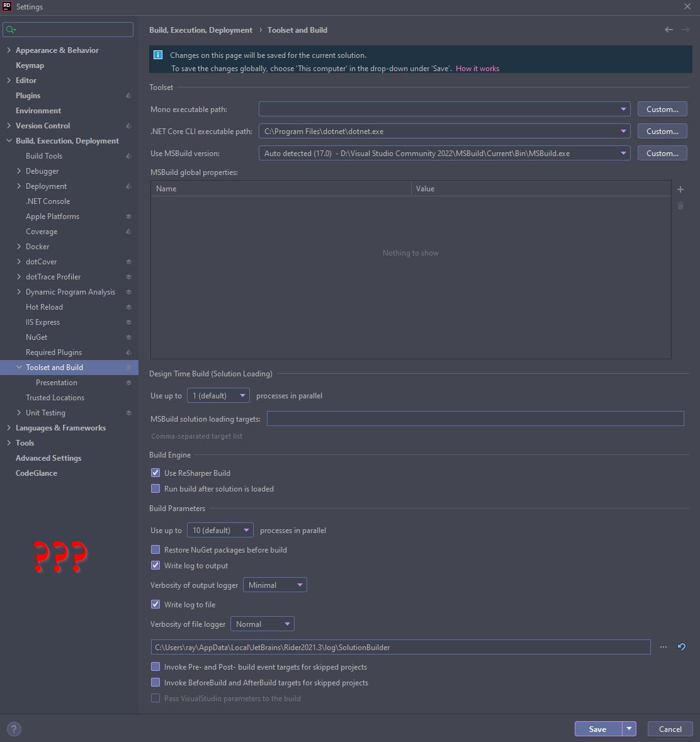
Task: Click the back navigation arrow
Action: (669, 30)
